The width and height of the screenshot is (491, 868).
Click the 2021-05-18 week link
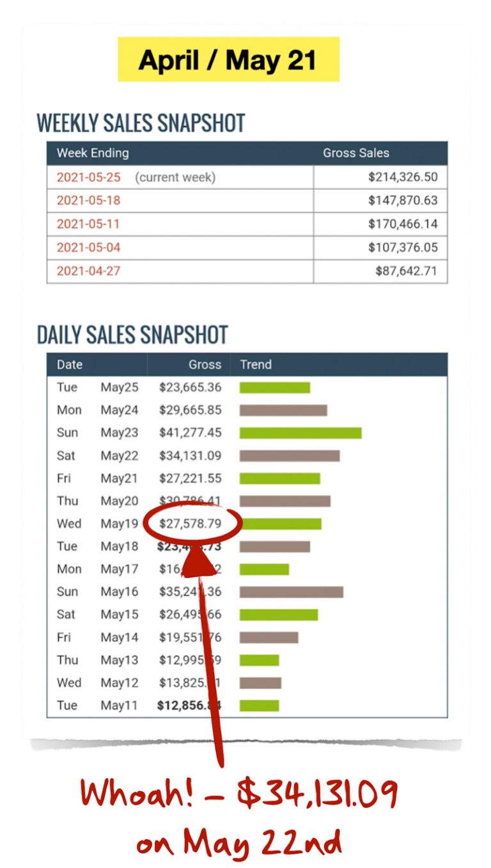(88, 200)
